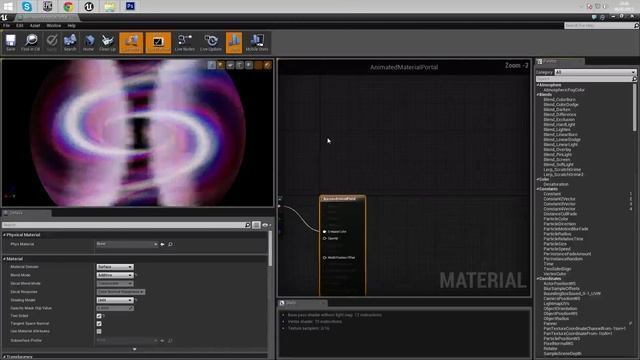Screen dimensions: 640x360
Task: Click the Details panel vertical scrollbar
Action: pos(270,249)
